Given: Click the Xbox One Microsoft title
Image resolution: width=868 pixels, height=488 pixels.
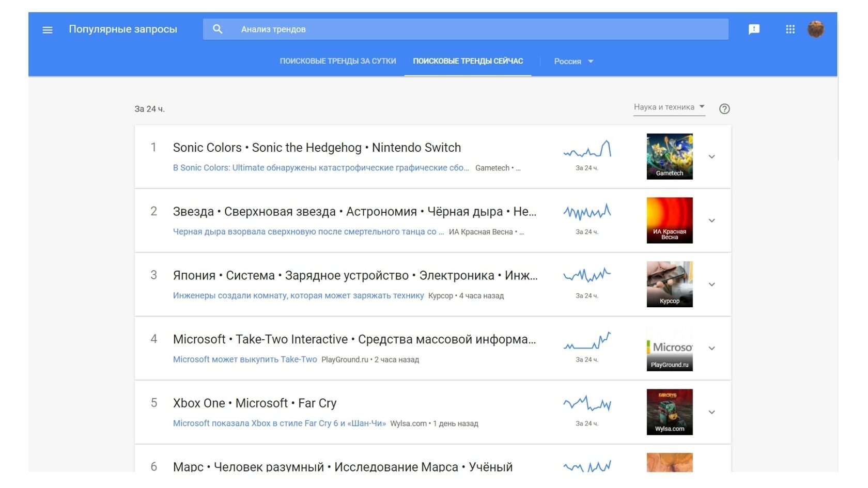Looking at the screenshot, I should tap(255, 403).
